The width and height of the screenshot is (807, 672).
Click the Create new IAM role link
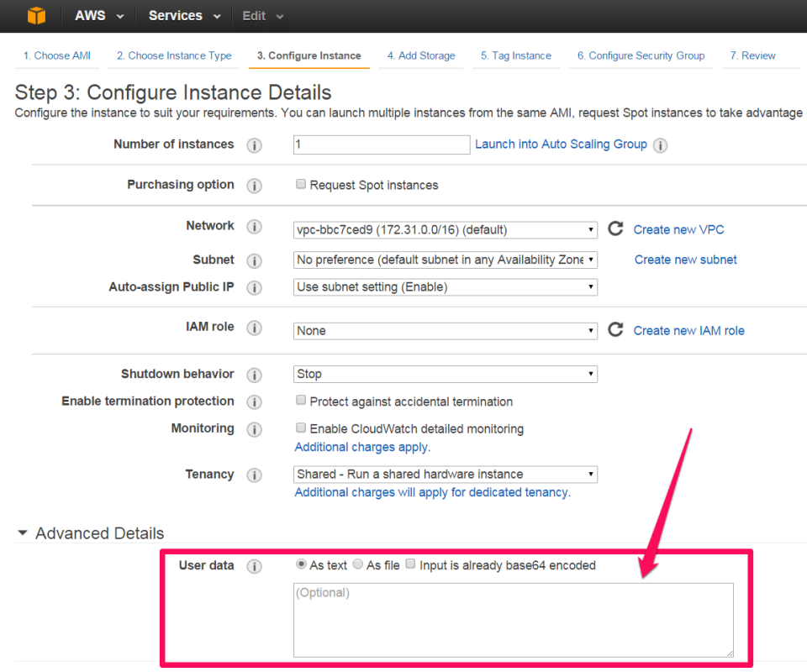(x=688, y=331)
